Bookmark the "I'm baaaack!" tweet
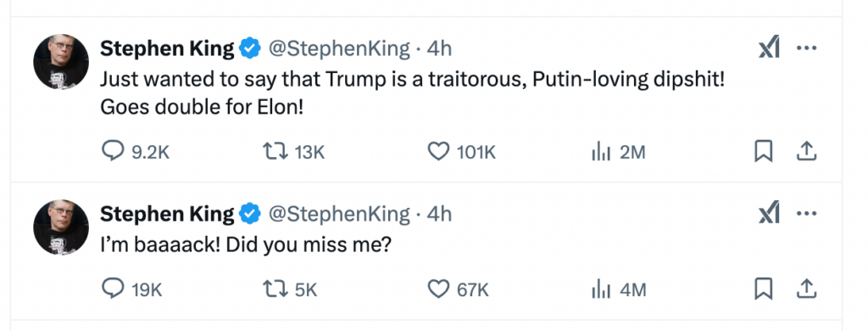The height and width of the screenshot is (331, 868). [764, 289]
